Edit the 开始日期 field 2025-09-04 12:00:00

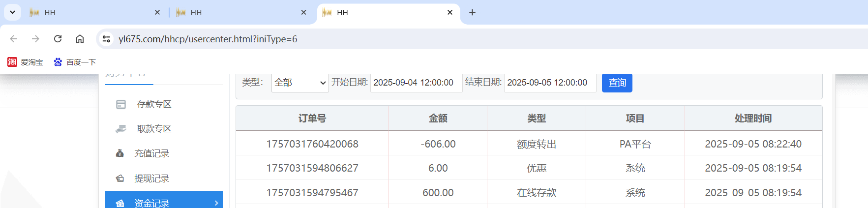pos(416,83)
